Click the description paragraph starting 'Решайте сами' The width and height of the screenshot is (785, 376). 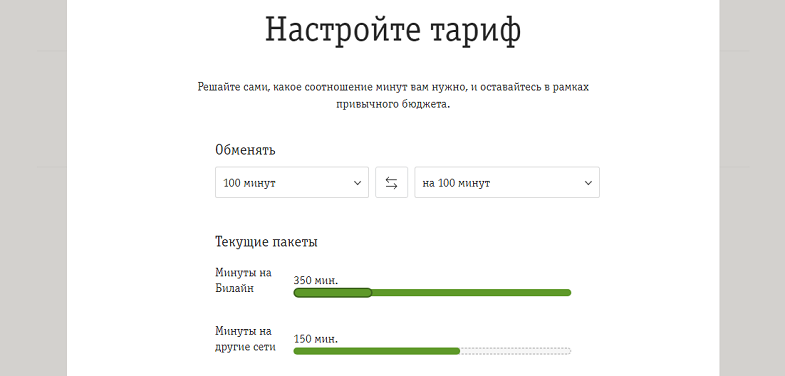coord(393,96)
